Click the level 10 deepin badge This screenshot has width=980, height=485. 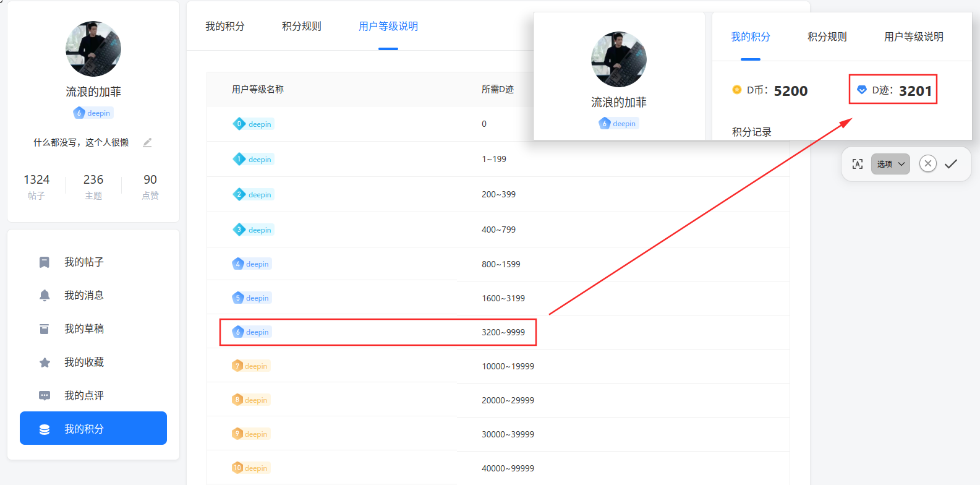(251, 468)
